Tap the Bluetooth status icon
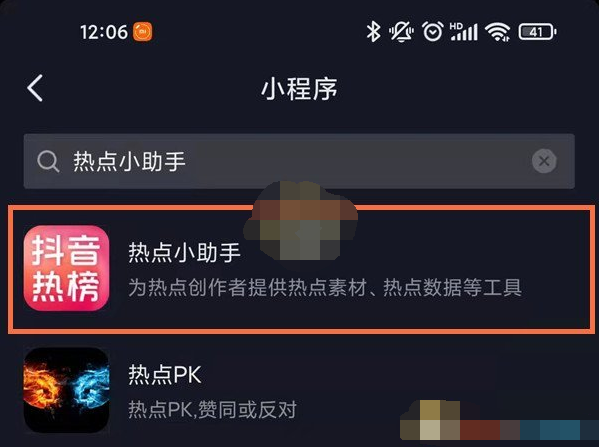 tap(373, 31)
